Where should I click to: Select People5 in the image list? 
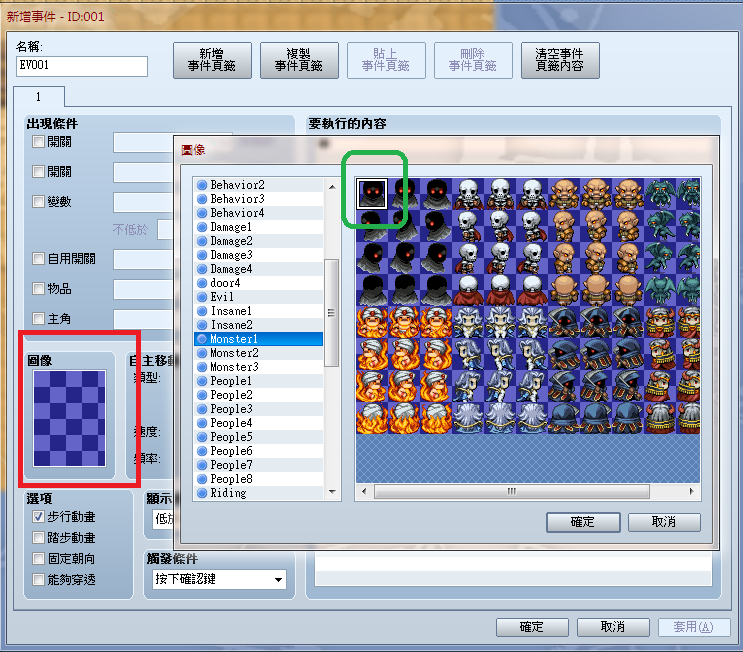pyautogui.click(x=258, y=437)
